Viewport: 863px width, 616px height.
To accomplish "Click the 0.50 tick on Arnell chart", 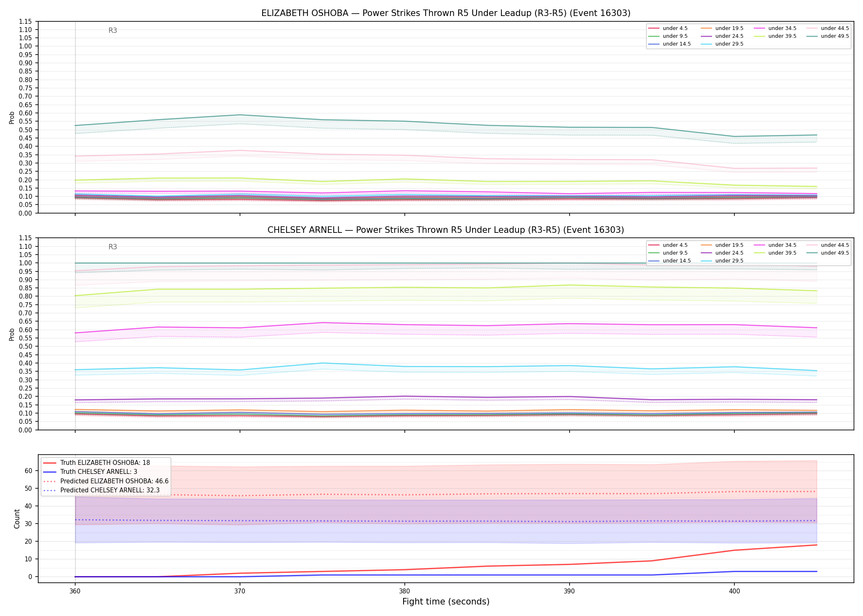I will click(x=25, y=347).
